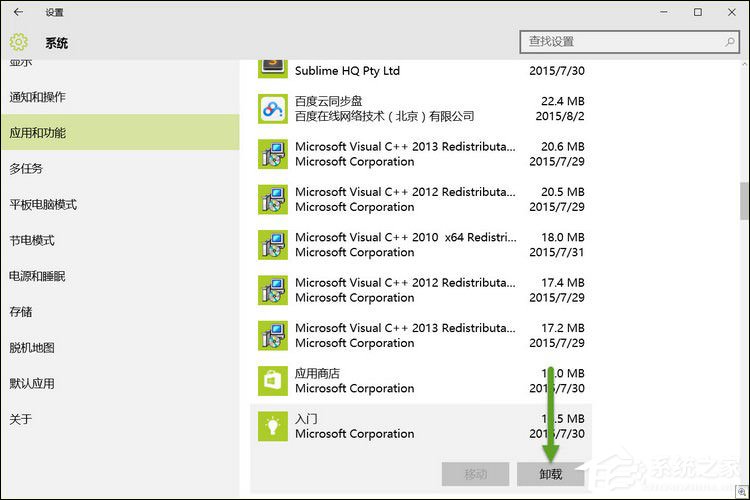The width and height of the screenshot is (750, 500).
Task: Click the Sublime HQ Pty Ltd app icon
Action: coord(273,68)
